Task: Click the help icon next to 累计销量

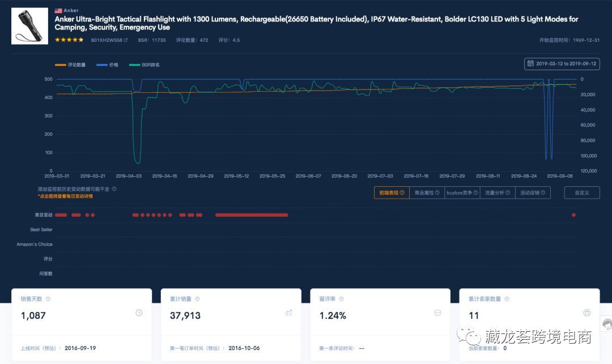Action: tap(197, 299)
